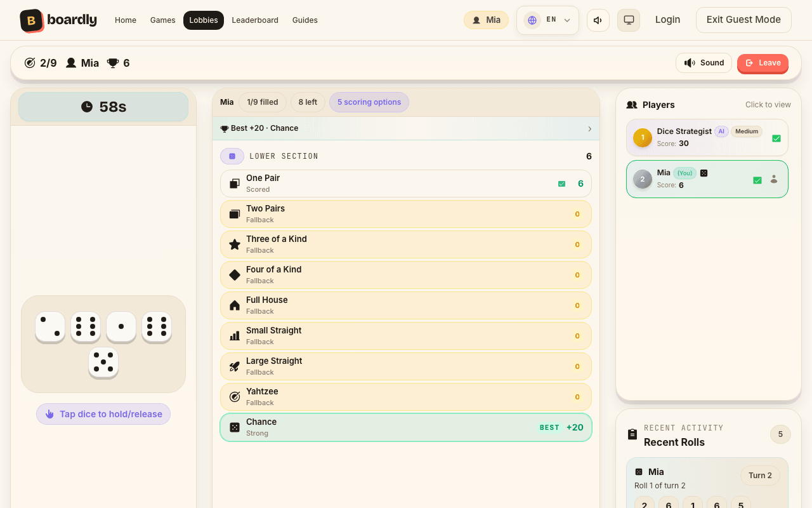812x508 pixels.
Task: Hold the first die showing two
Action: pos(50,326)
